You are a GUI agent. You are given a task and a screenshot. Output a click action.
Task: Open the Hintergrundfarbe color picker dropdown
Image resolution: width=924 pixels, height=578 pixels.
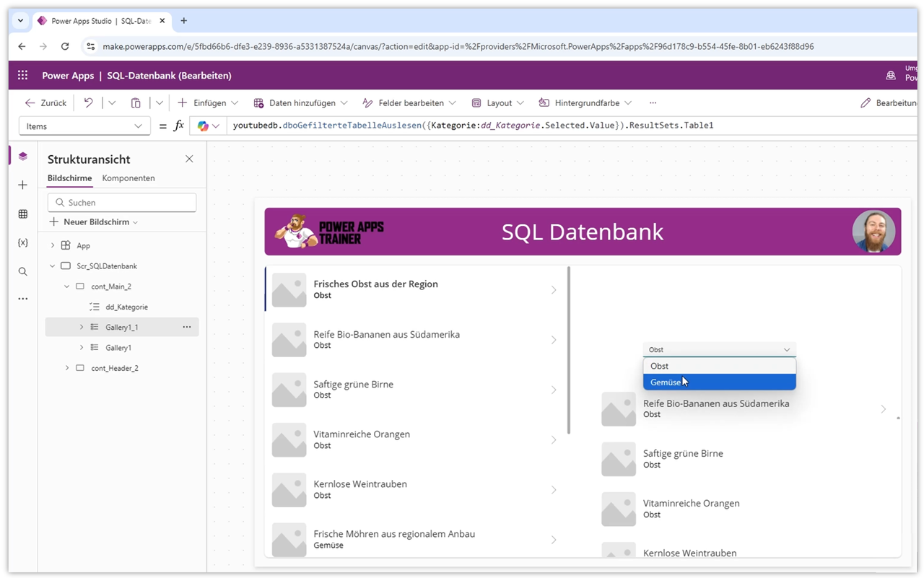pos(585,102)
